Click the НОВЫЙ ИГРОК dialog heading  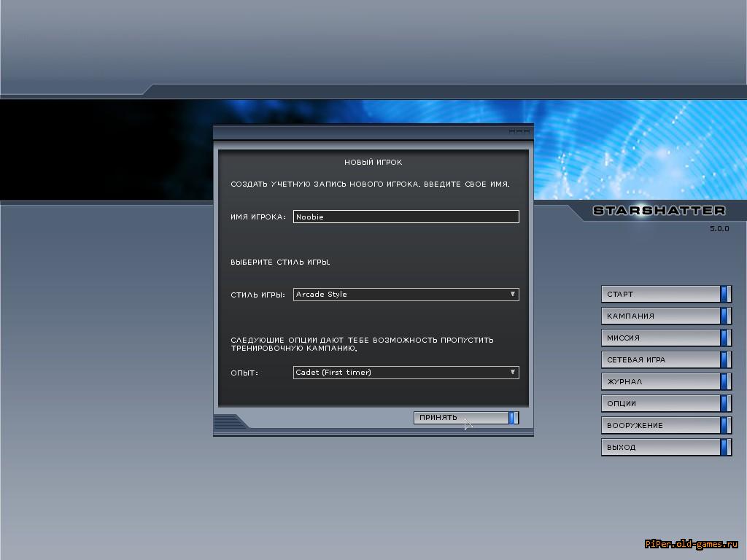coord(373,162)
